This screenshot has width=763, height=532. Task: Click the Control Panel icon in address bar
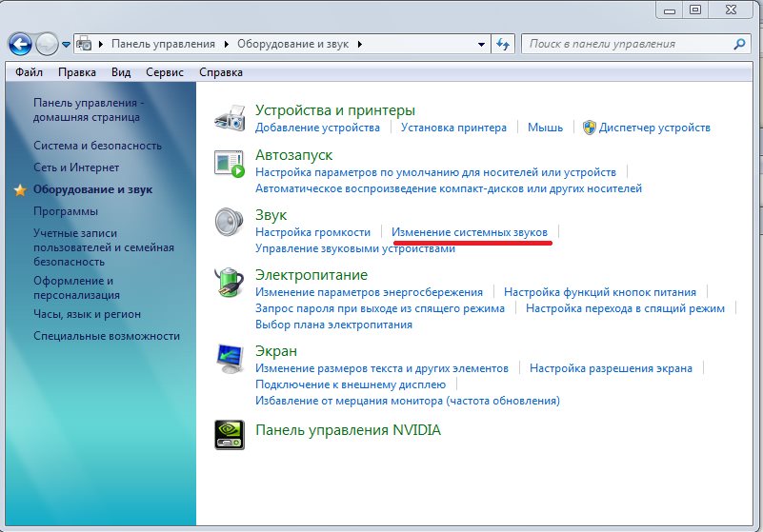click(84, 44)
